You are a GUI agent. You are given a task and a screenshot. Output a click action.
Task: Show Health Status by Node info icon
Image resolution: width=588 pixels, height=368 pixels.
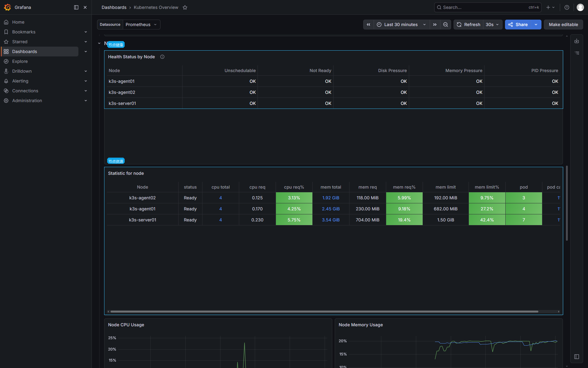(x=162, y=57)
